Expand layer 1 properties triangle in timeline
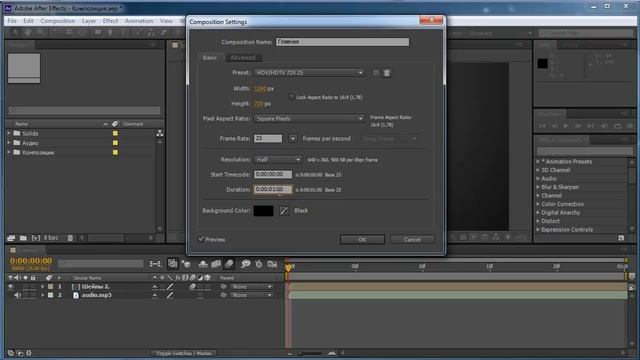 point(42,287)
